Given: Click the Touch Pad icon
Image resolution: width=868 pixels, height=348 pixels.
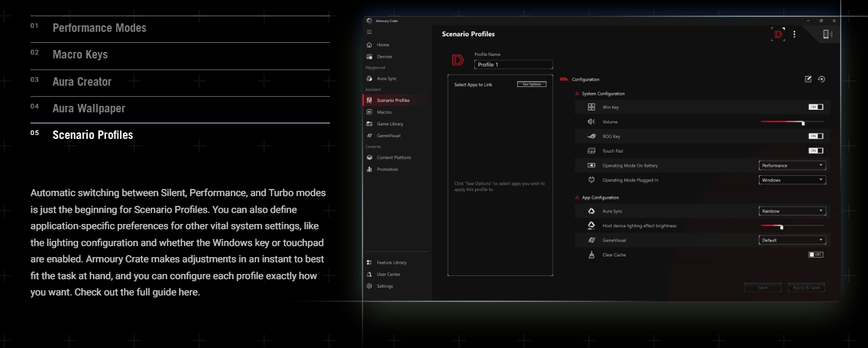Looking at the screenshot, I should coord(591,151).
